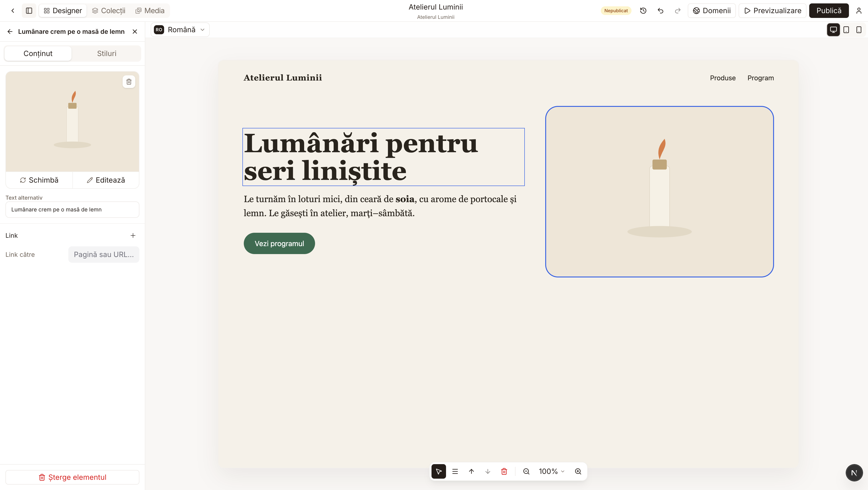Zoom out canvas
The image size is (868, 490).
(526, 471)
